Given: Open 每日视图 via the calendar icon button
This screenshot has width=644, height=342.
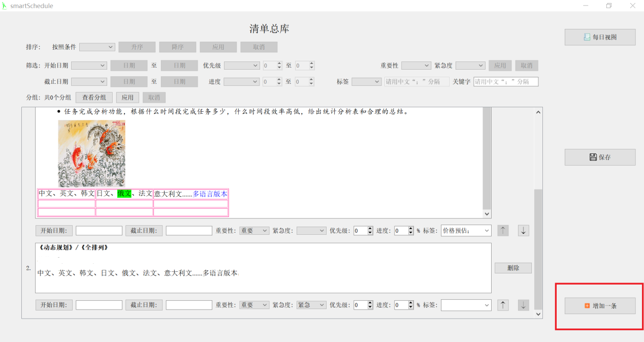Looking at the screenshot, I should pos(586,37).
